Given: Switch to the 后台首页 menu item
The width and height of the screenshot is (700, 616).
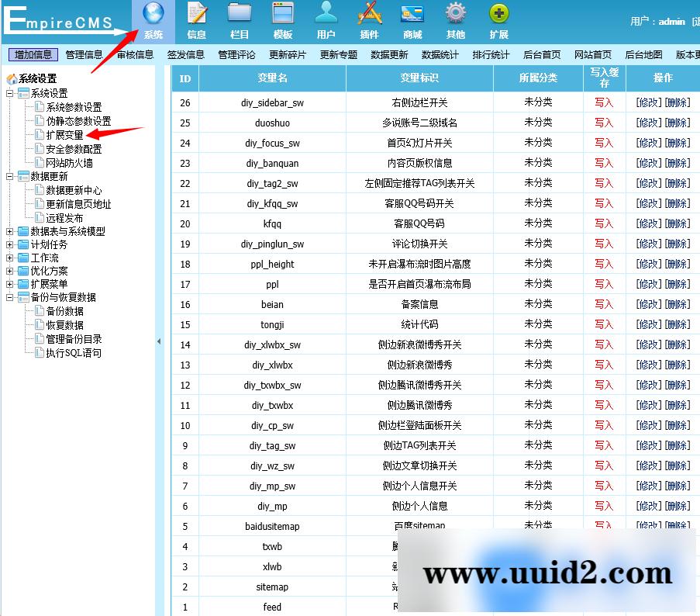Looking at the screenshot, I should tap(540, 54).
